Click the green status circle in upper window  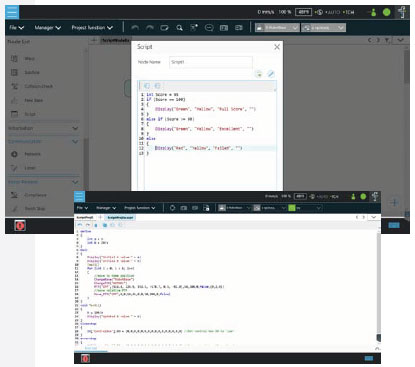coord(386,12)
